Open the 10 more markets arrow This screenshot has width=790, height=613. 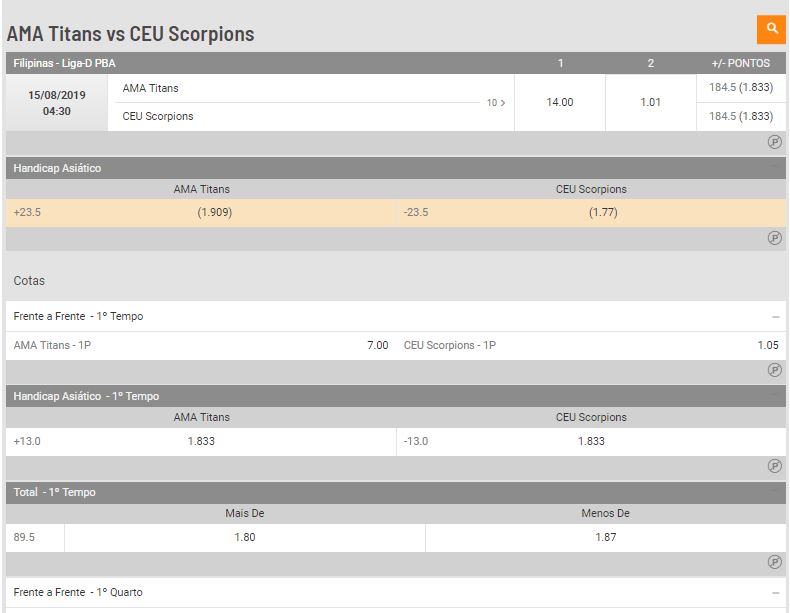pos(496,103)
